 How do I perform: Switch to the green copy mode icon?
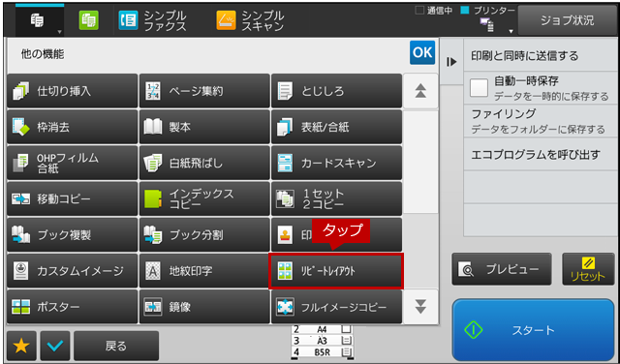point(88,19)
